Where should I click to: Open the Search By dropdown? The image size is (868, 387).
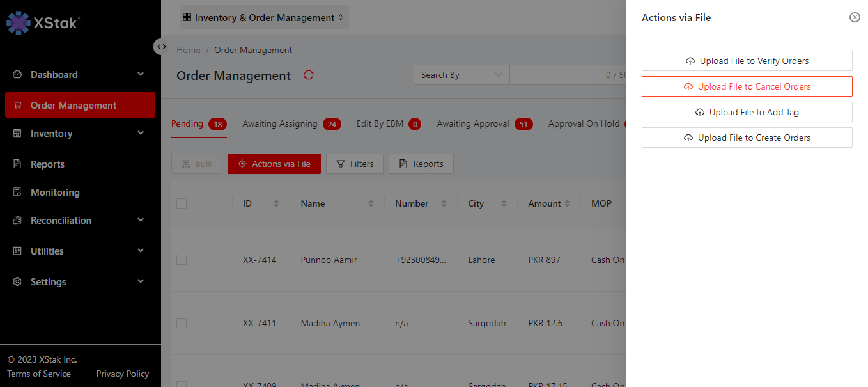point(461,75)
